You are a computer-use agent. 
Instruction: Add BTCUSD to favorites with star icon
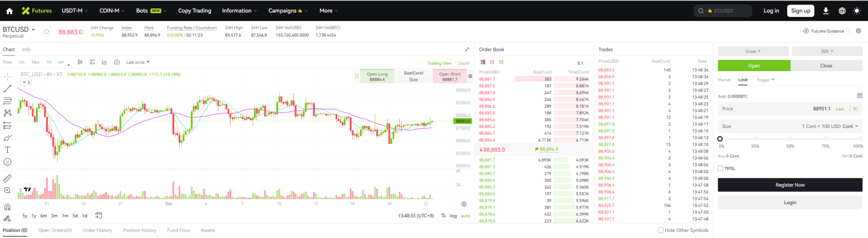click(x=47, y=32)
